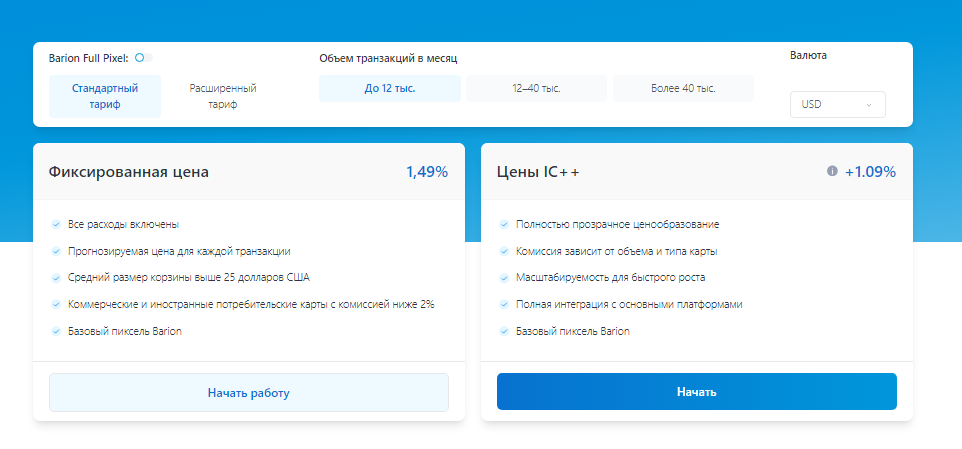Click checkmark beside Средний размер корзины
Screen dimensions: 962x449
pyautogui.click(x=56, y=278)
